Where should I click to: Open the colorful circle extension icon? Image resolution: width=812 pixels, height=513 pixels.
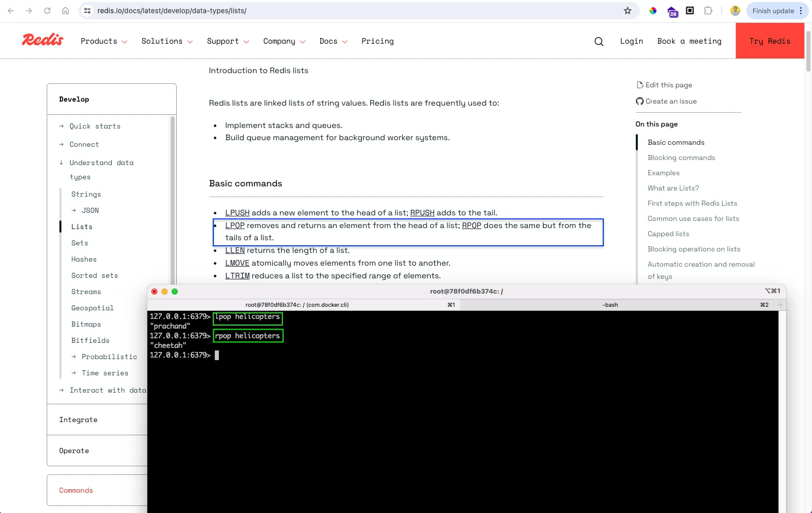point(653,11)
